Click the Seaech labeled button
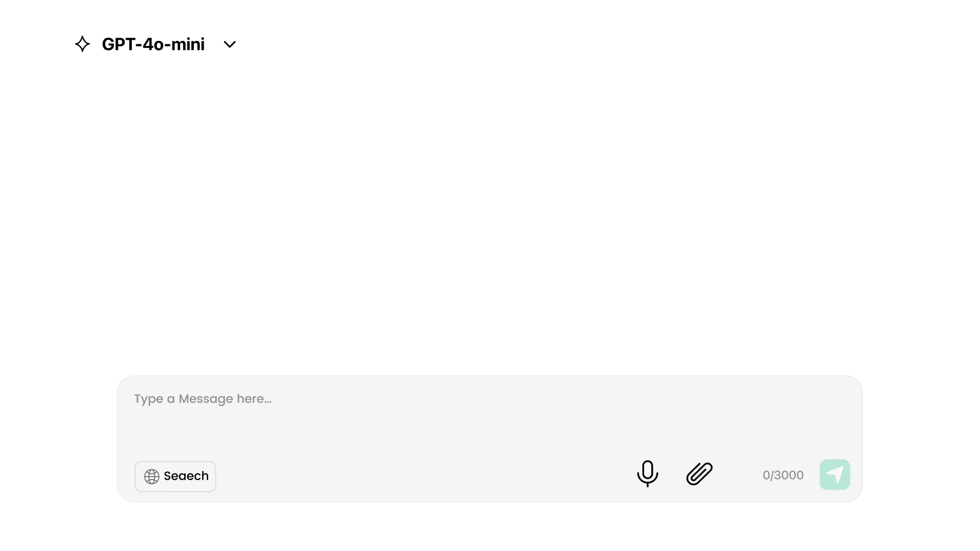The height and width of the screenshot is (551, 980). pyautogui.click(x=186, y=477)
